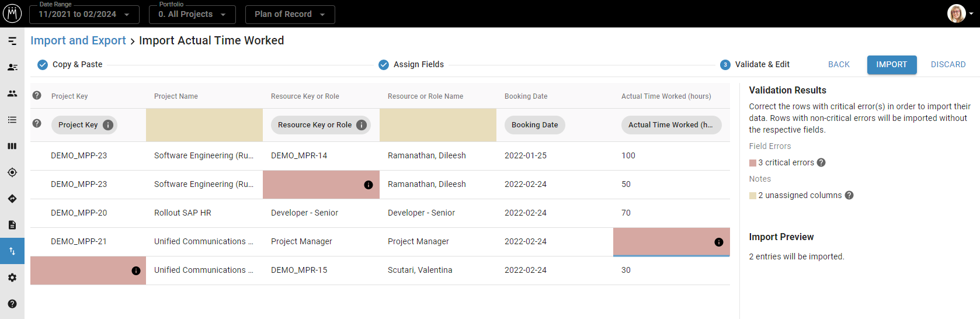
Task: Click info icon in Actual Time Worked error cell
Action: (x=719, y=242)
